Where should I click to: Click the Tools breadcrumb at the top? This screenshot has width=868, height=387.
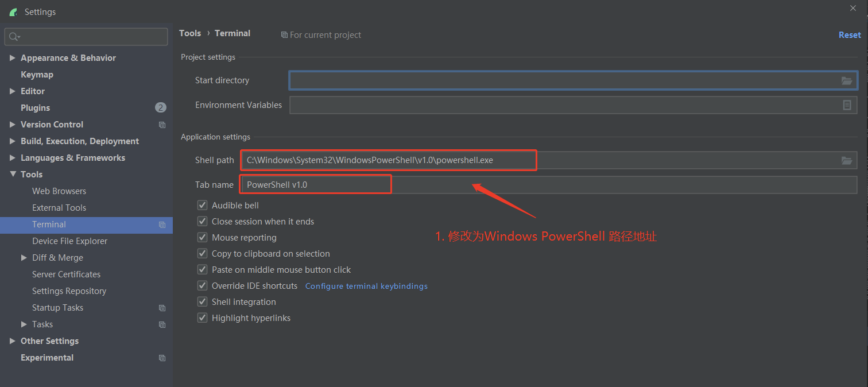pyautogui.click(x=190, y=33)
